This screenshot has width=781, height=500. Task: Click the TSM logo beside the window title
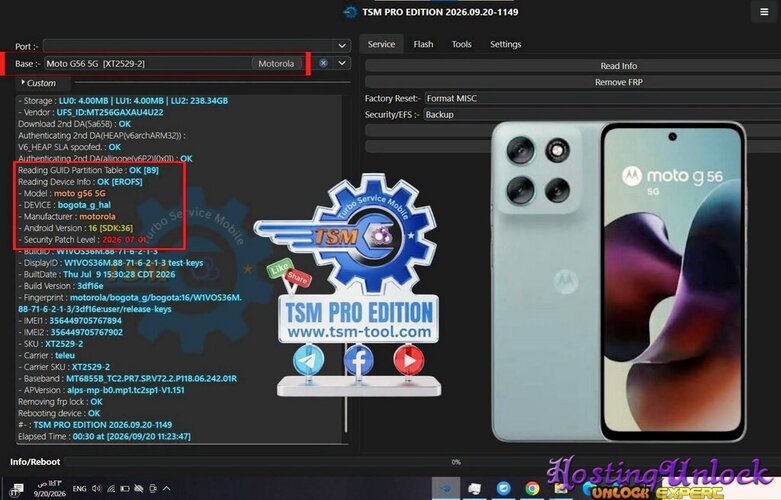(x=350, y=12)
